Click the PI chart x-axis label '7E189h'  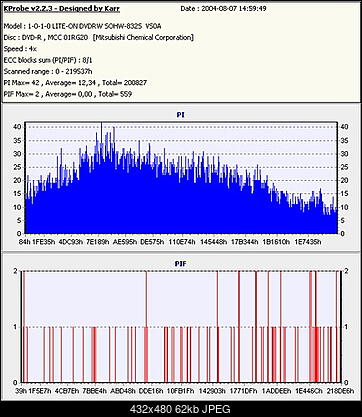(x=98, y=242)
